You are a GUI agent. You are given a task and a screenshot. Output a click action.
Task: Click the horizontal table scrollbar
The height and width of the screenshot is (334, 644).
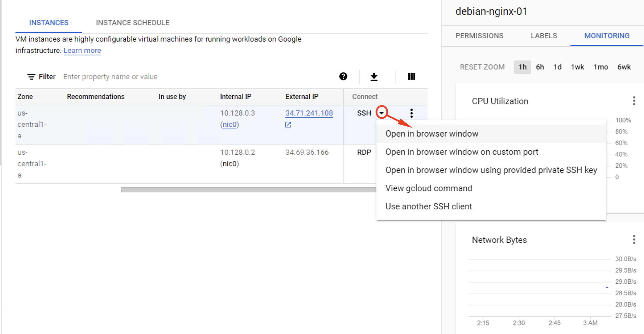pyautogui.click(x=249, y=190)
